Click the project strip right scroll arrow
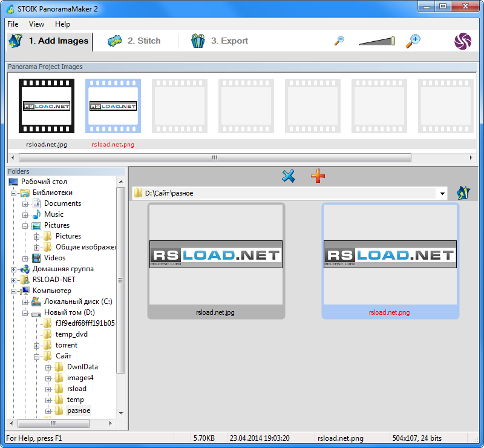484x448 pixels. (x=471, y=157)
